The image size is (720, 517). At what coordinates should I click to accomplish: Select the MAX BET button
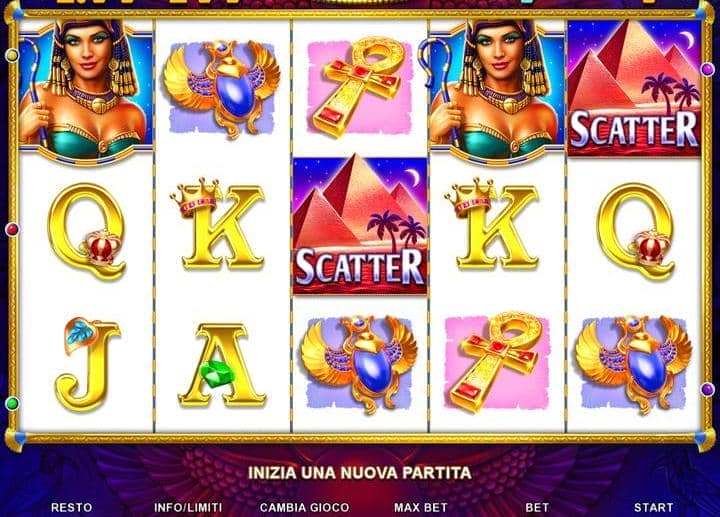(421, 507)
